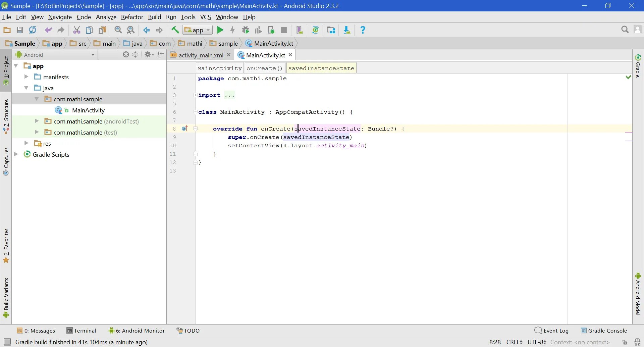The image size is (644, 347).
Task: Collapse the java folder node
Action: point(26,88)
